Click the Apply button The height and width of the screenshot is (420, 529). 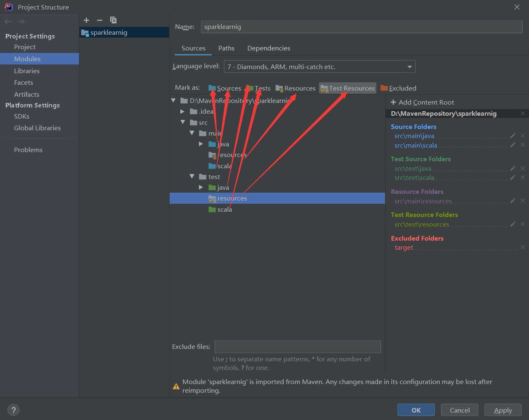click(x=503, y=410)
